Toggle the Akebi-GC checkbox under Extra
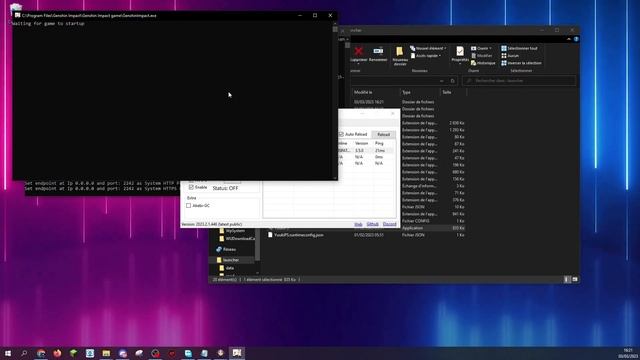The height and width of the screenshot is (360, 640). pos(189,206)
